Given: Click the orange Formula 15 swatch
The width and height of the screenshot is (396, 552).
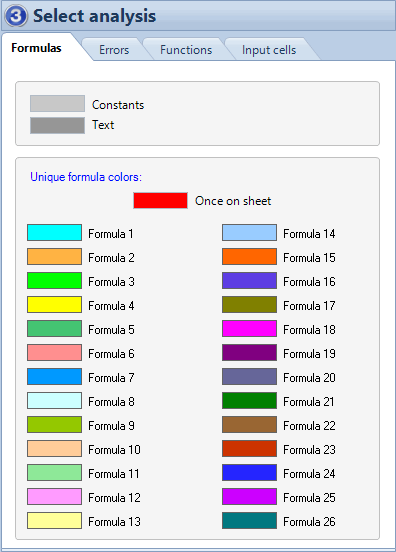Looking at the screenshot, I should (249, 256).
